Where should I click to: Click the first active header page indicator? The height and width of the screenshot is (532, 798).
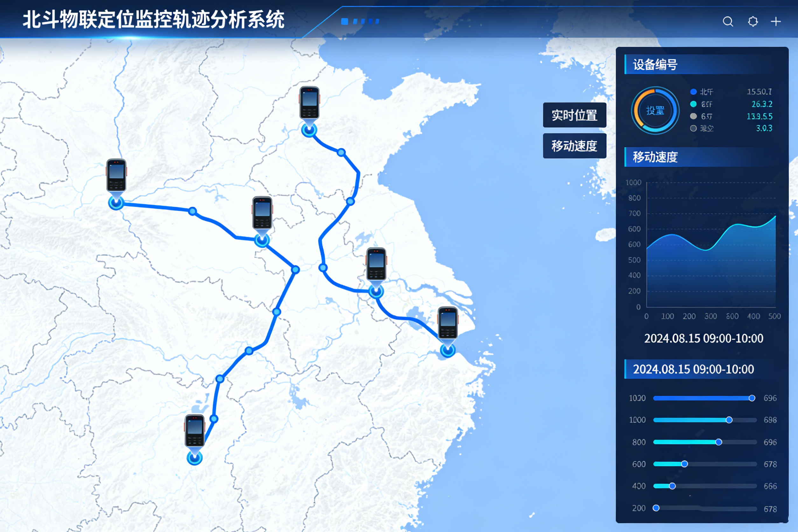[344, 21]
